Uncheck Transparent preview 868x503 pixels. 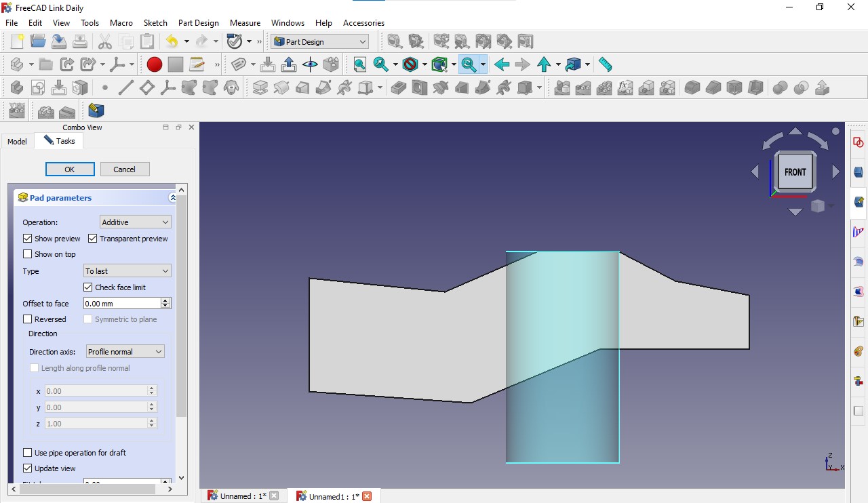[x=93, y=238]
